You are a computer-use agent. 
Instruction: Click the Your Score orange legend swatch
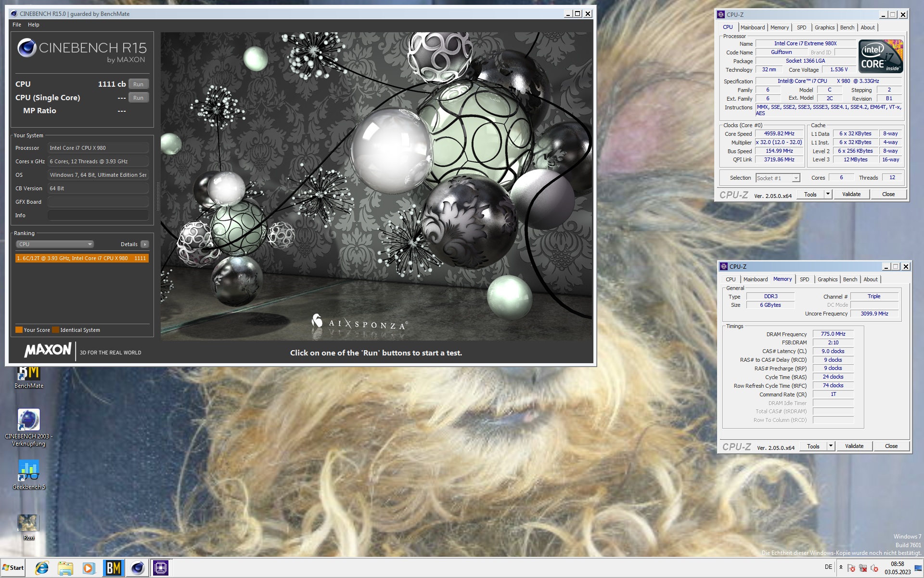pyautogui.click(x=19, y=330)
